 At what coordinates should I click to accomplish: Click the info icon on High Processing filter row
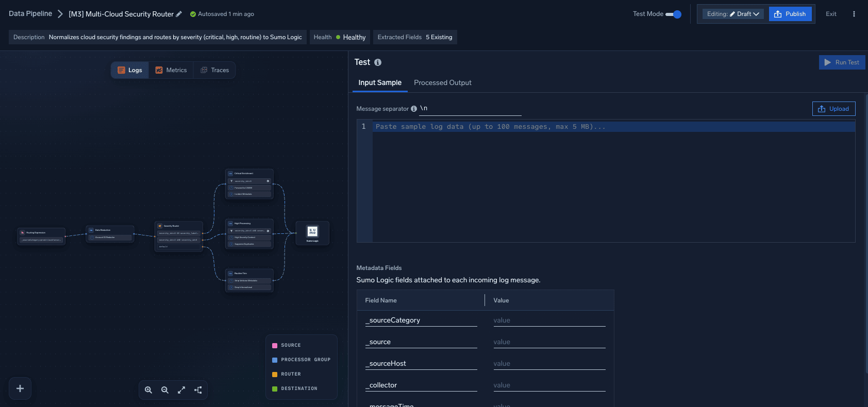click(268, 231)
